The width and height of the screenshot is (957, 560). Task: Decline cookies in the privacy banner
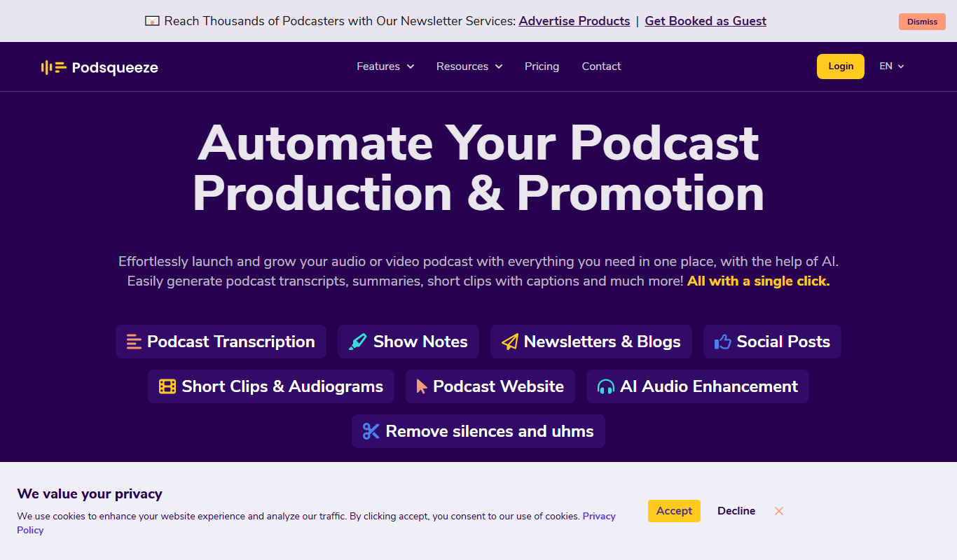click(736, 511)
